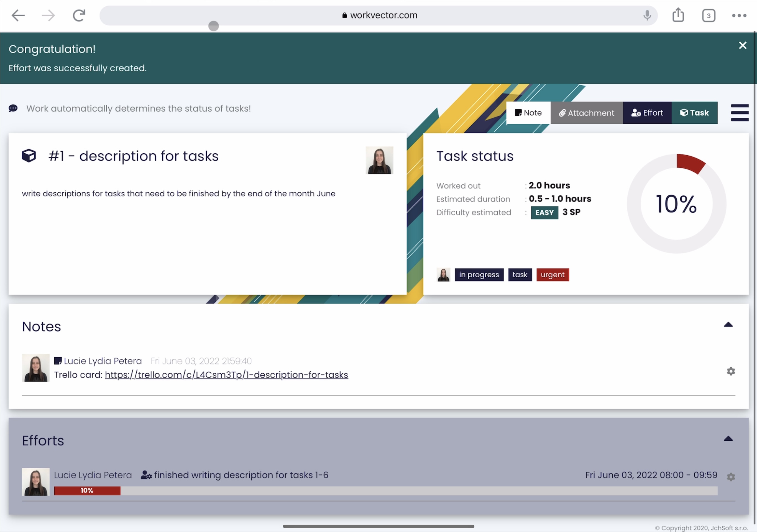
Task: Open the Trello card link
Action: (226, 375)
